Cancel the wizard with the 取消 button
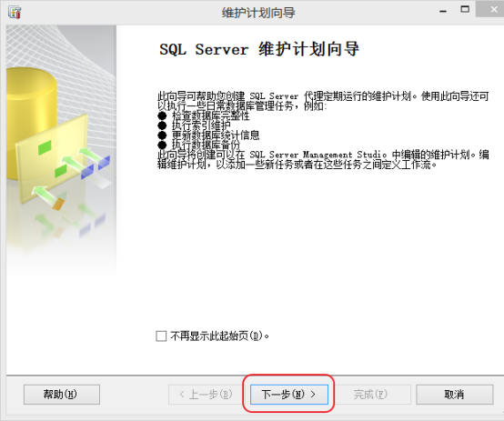 pyautogui.click(x=455, y=395)
